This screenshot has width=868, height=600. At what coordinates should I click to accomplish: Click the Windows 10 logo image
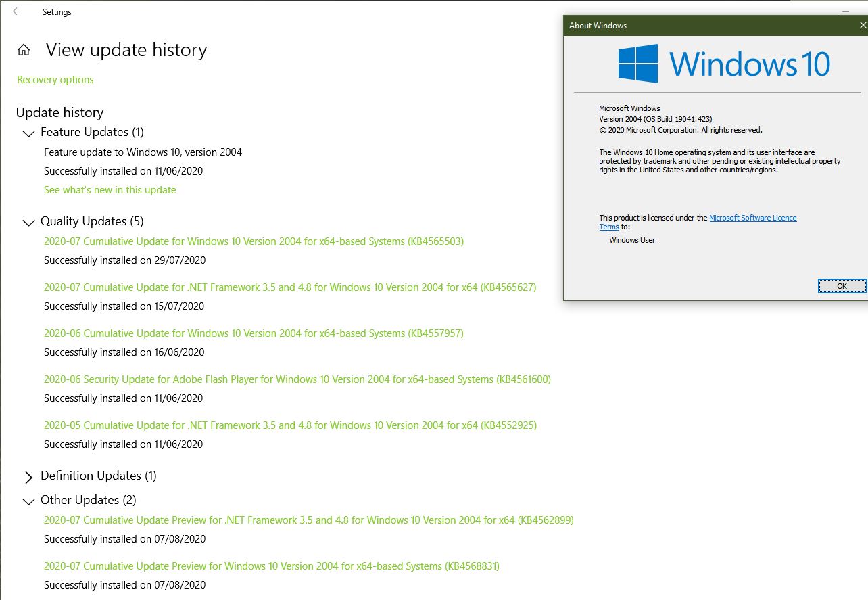[724, 64]
